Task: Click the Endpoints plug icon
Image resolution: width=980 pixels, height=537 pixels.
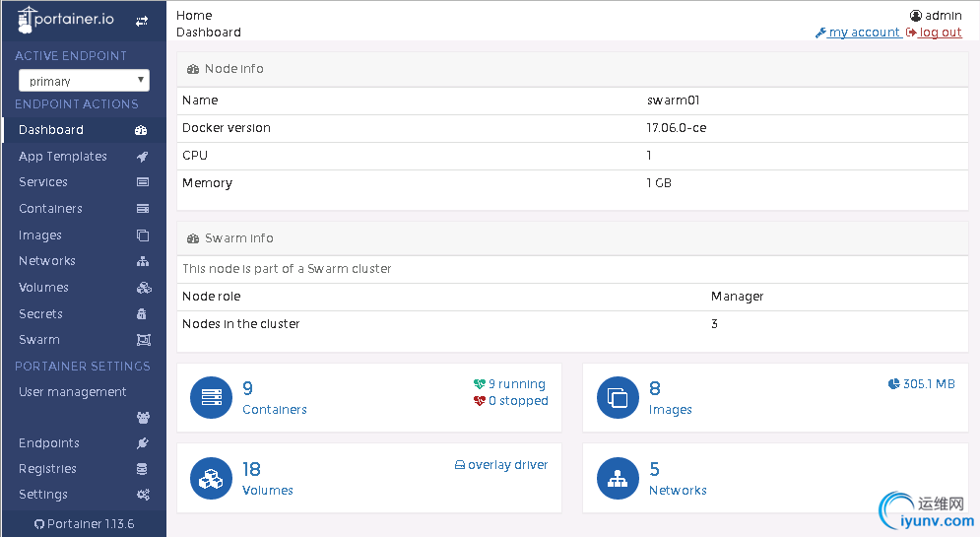Action: pyautogui.click(x=143, y=443)
